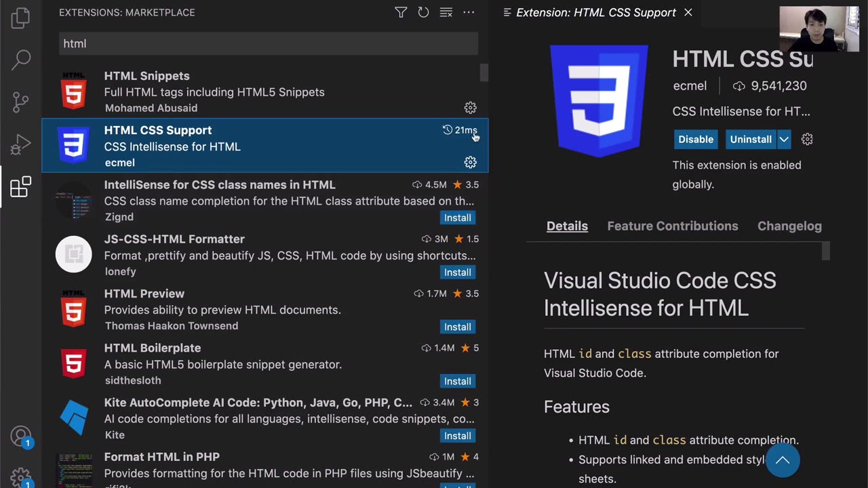Click the IntelliSense for CSS class names icon
868x488 pixels.
click(x=73, y=200)
